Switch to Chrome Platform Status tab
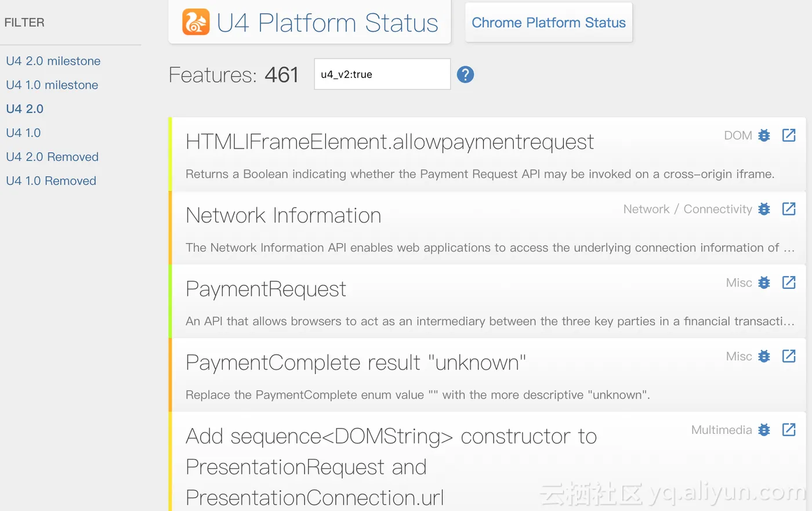Image resolution: width=812 pixels, height=511 pixels. point(549,23)
